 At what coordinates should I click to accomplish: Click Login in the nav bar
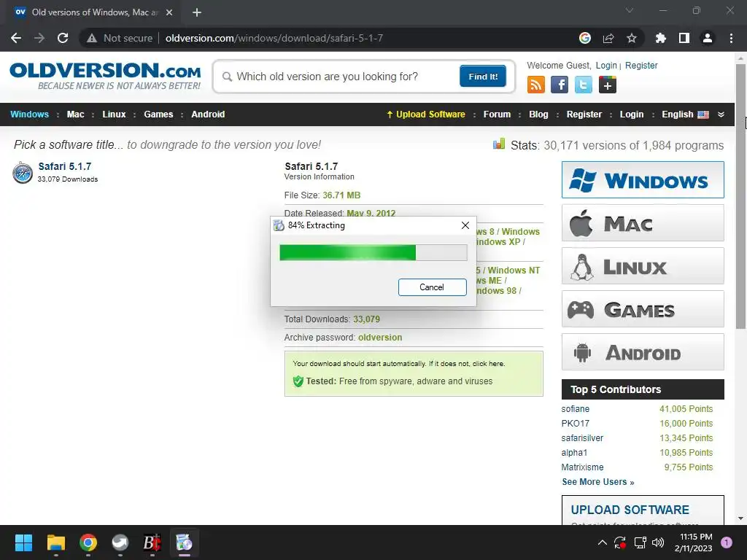(632, 114)
